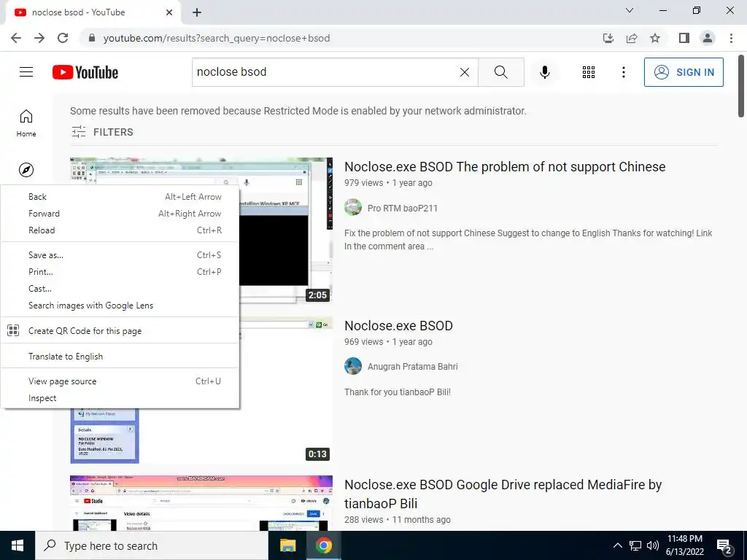
Task: Select Back in context menu
Action: point(120,197)
